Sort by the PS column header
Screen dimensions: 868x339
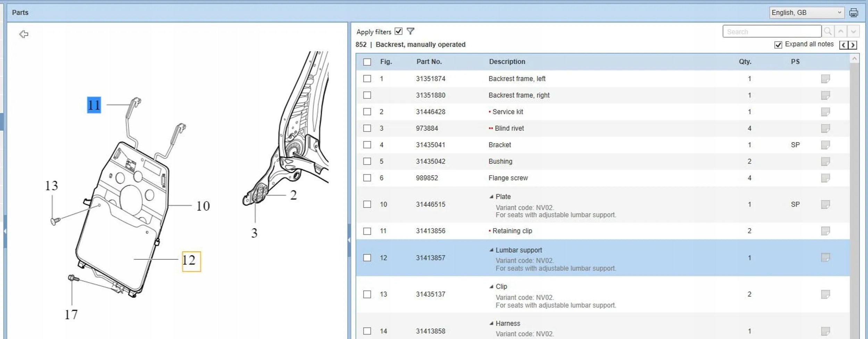point(795,62)
